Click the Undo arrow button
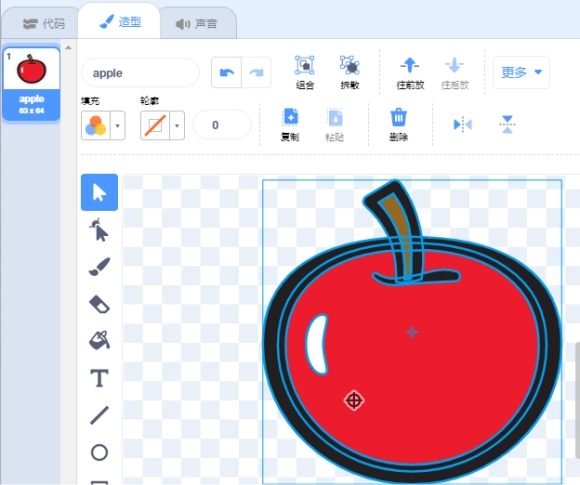The height and width of the screenshot is (485, 580). 226,73
